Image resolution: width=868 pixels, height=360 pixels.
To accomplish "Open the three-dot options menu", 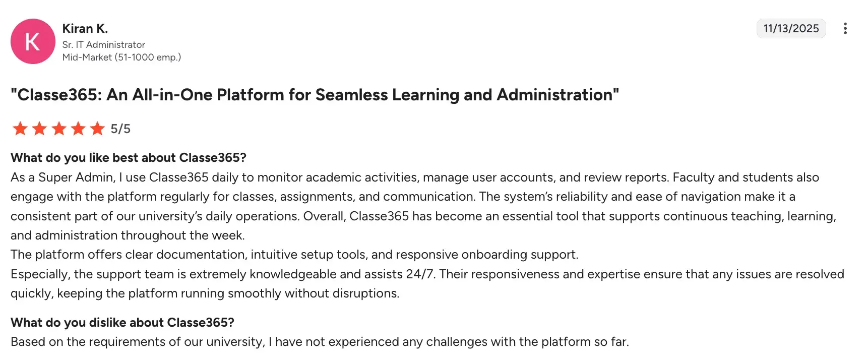I will tap(845, 29).
